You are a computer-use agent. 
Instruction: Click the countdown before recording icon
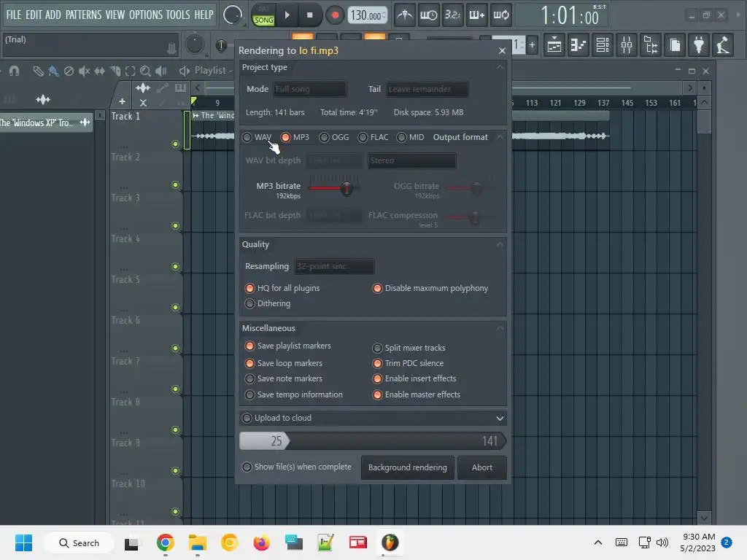(x=452, y=15)
